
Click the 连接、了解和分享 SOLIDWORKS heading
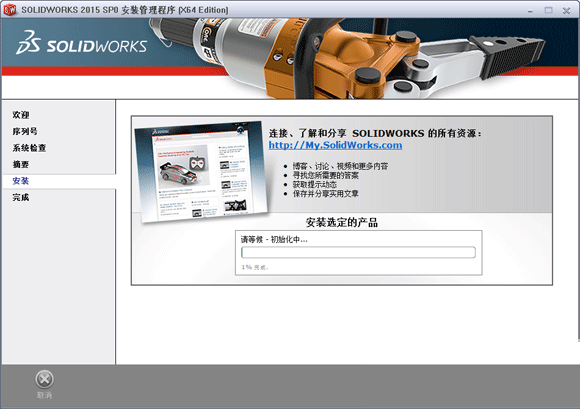coord(375,133)
